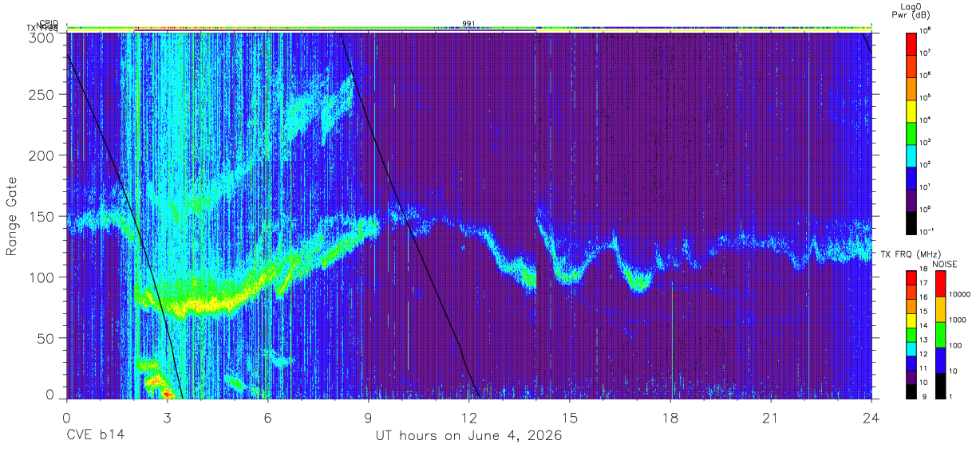Click the x-axis tick label '12'

pyautogui.click(x=469, y=418)
